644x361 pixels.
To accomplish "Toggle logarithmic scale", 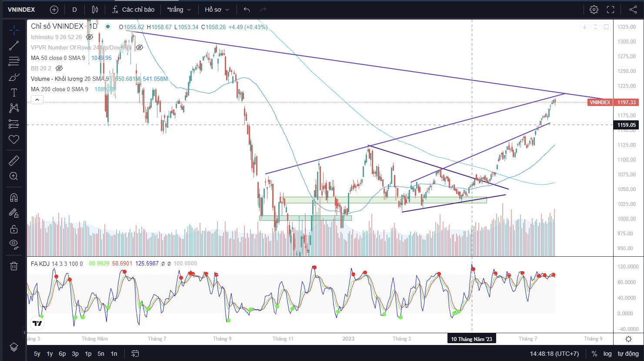I will 607,354.
